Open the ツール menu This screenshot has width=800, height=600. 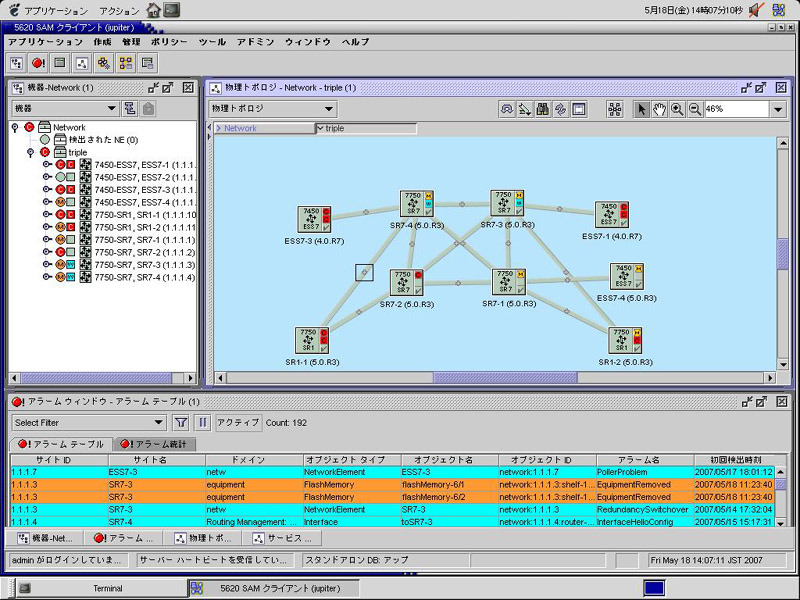[x=212, y=42]
